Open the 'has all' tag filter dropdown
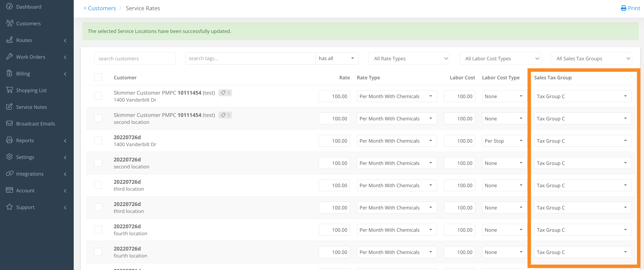Image resolution: width=644 pixels, height=270 pixels. (337, 58)
